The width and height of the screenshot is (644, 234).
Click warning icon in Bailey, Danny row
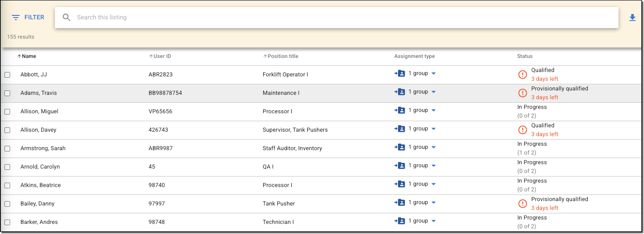click(x=522, y=204)
